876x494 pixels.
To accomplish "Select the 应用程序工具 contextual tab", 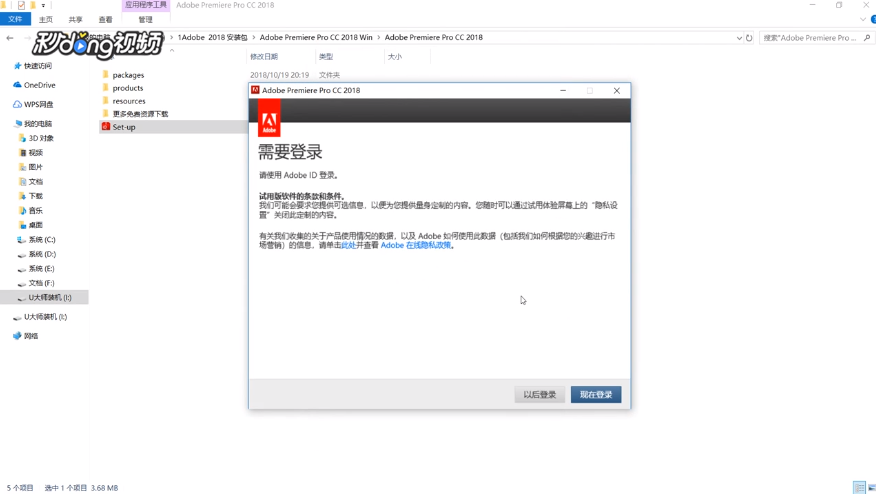I will click(146, 5).
